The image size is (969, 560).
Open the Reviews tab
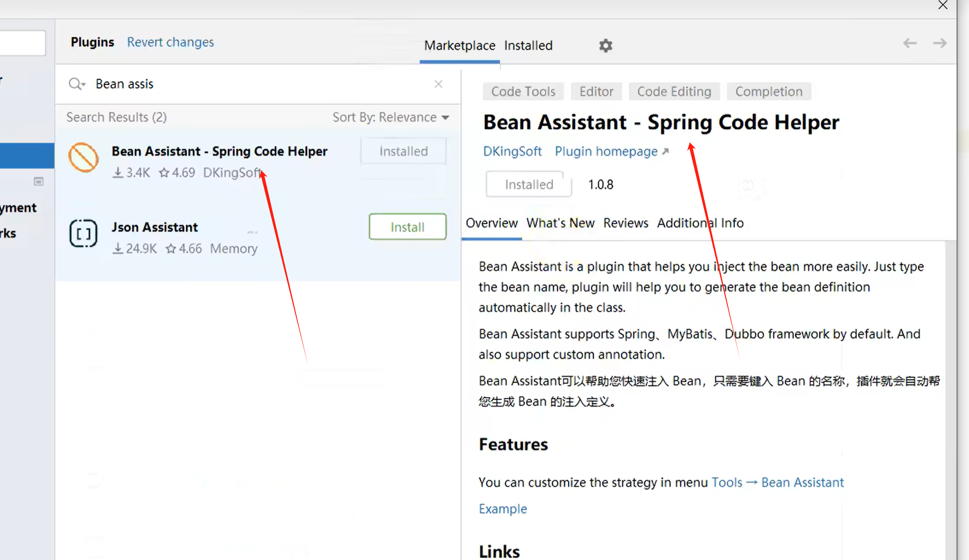tap(626, 223)
